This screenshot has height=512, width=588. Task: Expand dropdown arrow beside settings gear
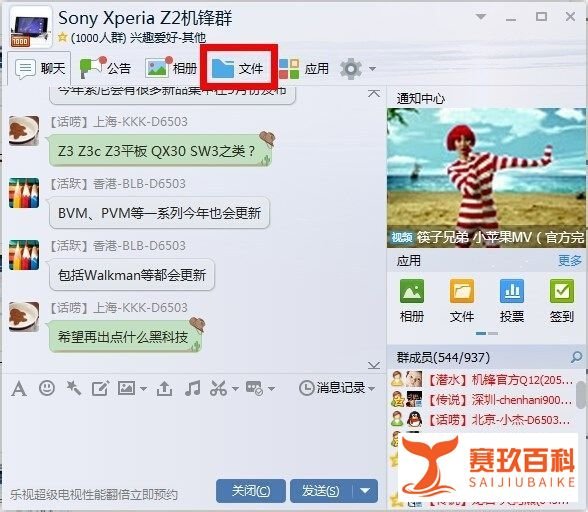[x=372, y=69]
